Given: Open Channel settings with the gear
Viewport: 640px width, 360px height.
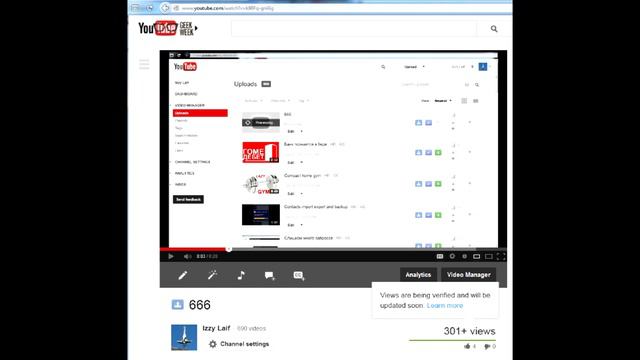Looking at the screenshot, I should tap(239, 344).
